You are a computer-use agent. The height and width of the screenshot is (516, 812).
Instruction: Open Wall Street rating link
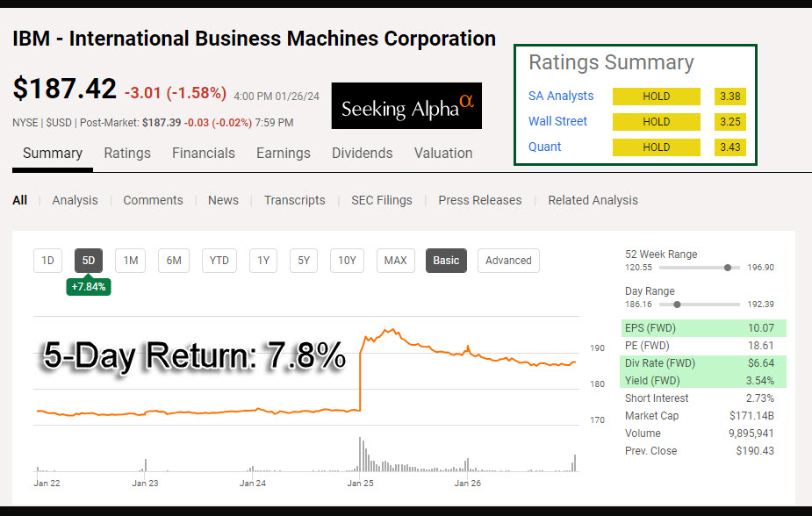(x=557, y=121)
